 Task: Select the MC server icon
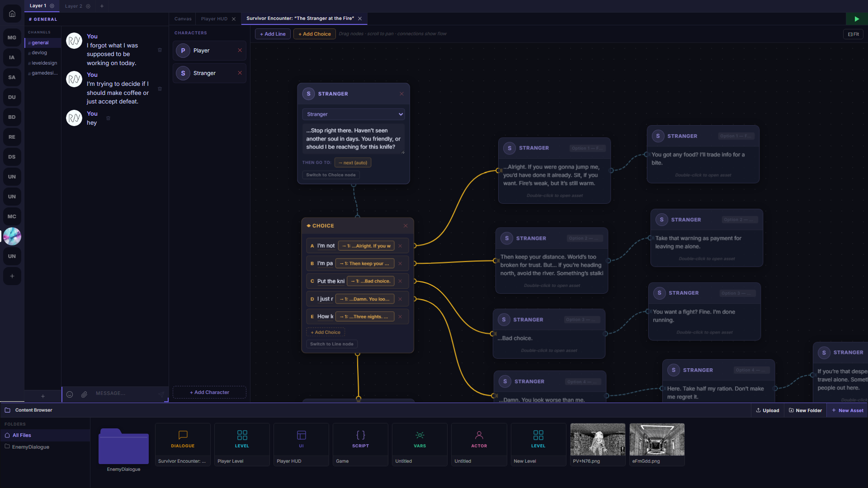[x=12, y=216]
